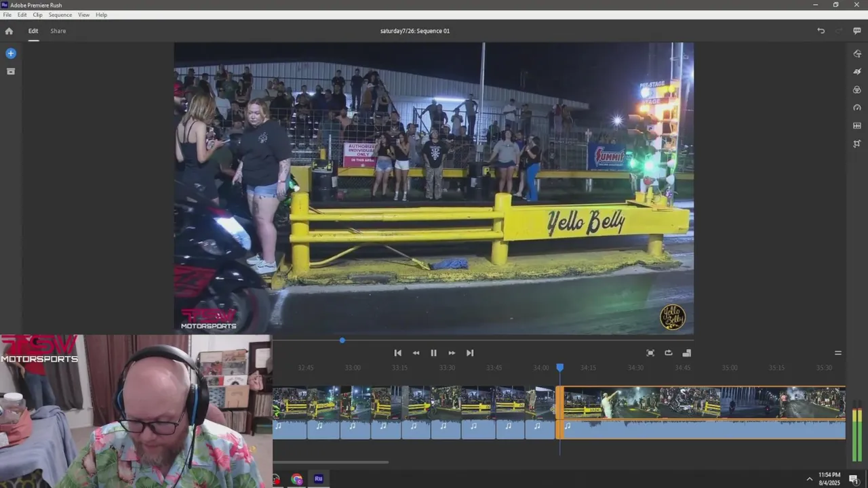Show hidden system tray icons
The width and height of the screenshot is (868, 488).
tap(809, 479)
